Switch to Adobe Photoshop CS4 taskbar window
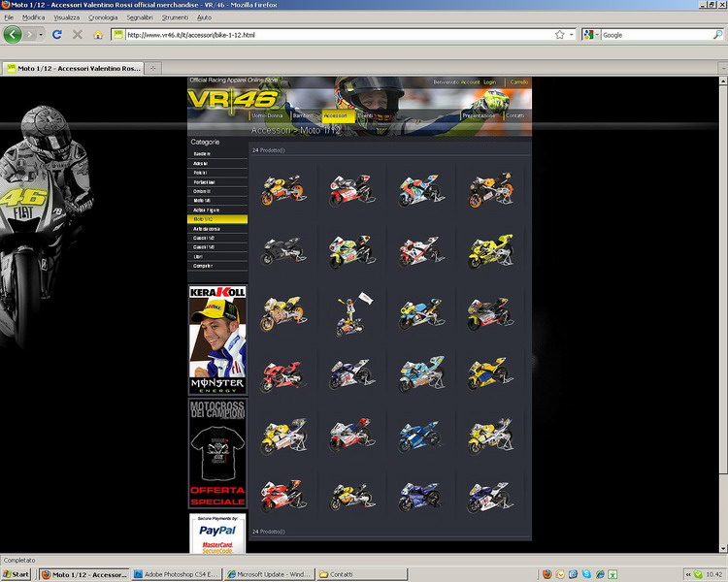The height and width of the screenshot is (582, 728). point(177,574)
